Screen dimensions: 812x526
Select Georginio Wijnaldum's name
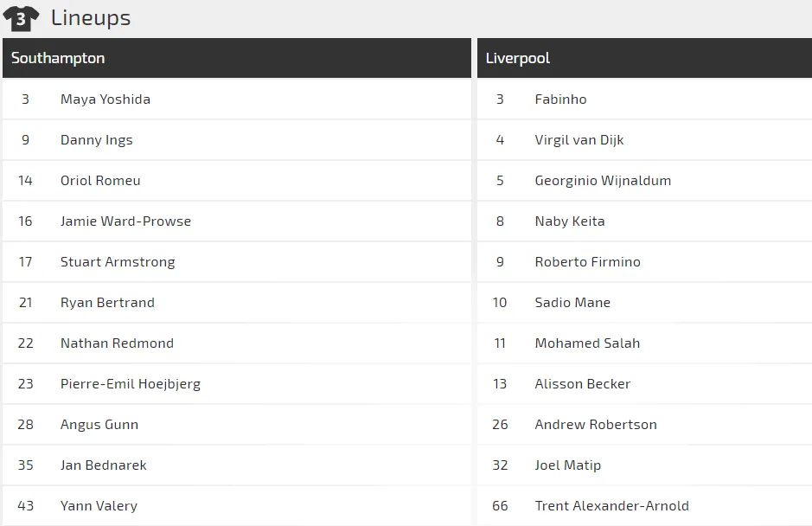click(x=603, y=181)
